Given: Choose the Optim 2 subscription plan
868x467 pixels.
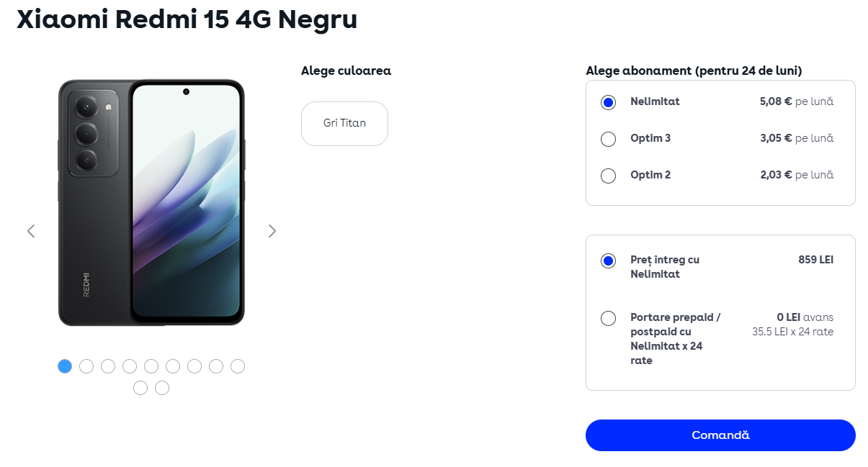Looking at the screenshot, I should 608,176.
